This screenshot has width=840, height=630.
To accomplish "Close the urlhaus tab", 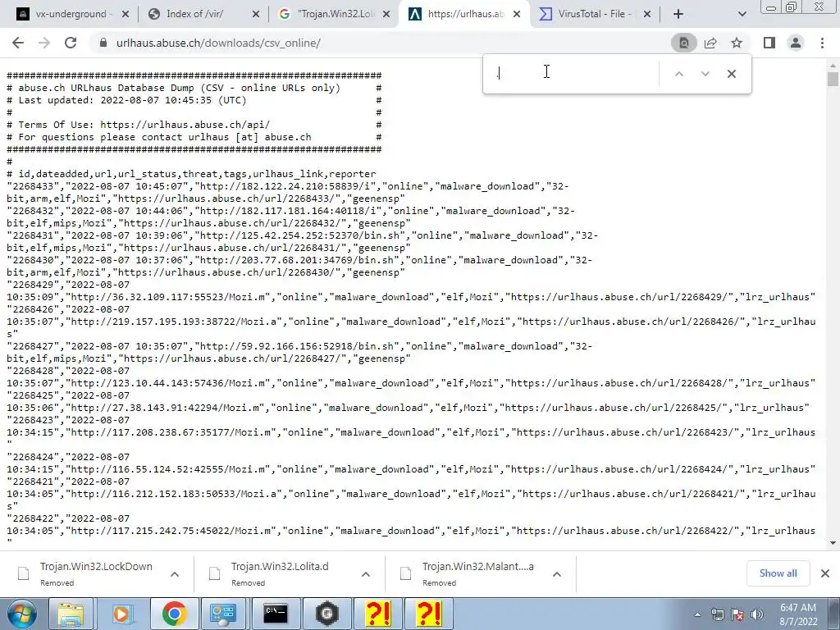I will (517, 14).
